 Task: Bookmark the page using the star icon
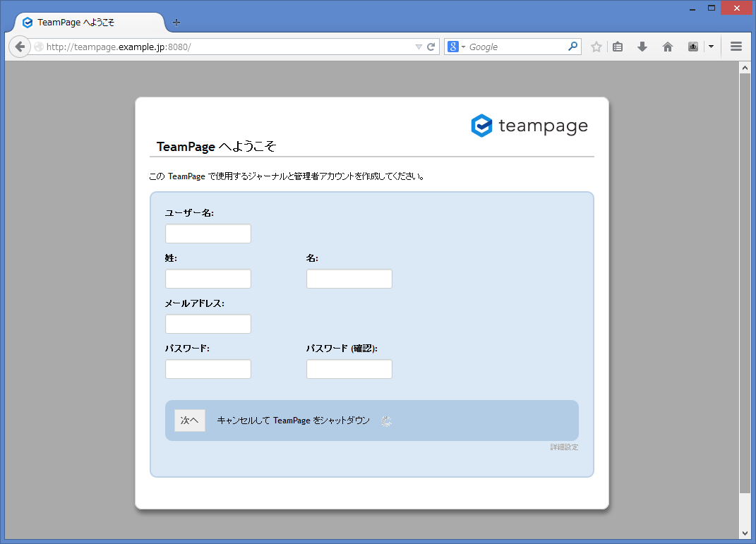click(596, 46)
